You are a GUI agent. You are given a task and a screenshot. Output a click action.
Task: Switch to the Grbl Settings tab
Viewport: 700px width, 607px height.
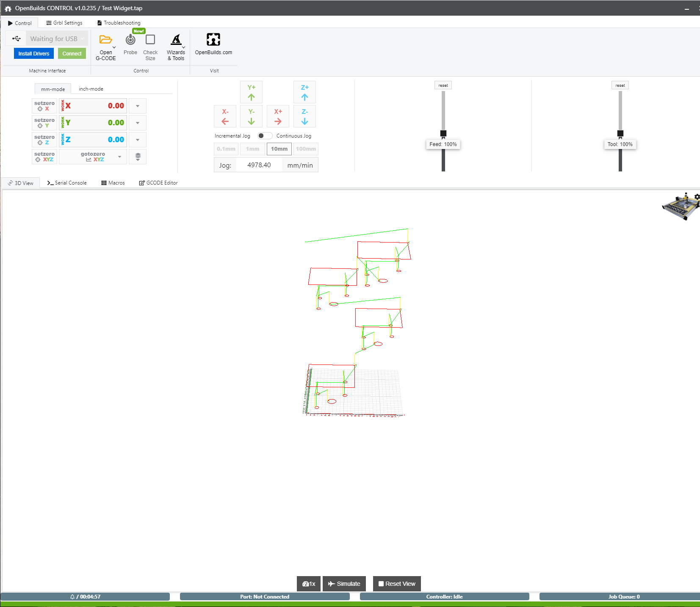tap(64, 23)
